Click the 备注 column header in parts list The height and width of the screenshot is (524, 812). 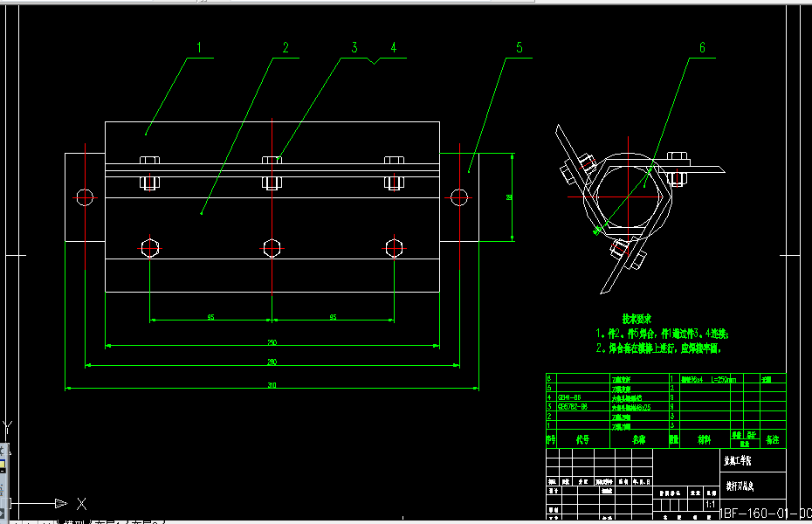point(772,439)
